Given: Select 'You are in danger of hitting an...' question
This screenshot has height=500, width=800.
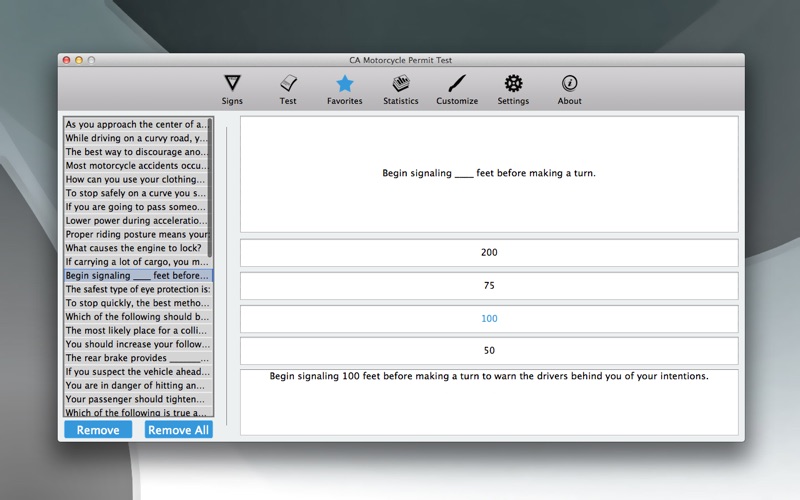Looking at the screenshot, I should [x=138, y=386].
